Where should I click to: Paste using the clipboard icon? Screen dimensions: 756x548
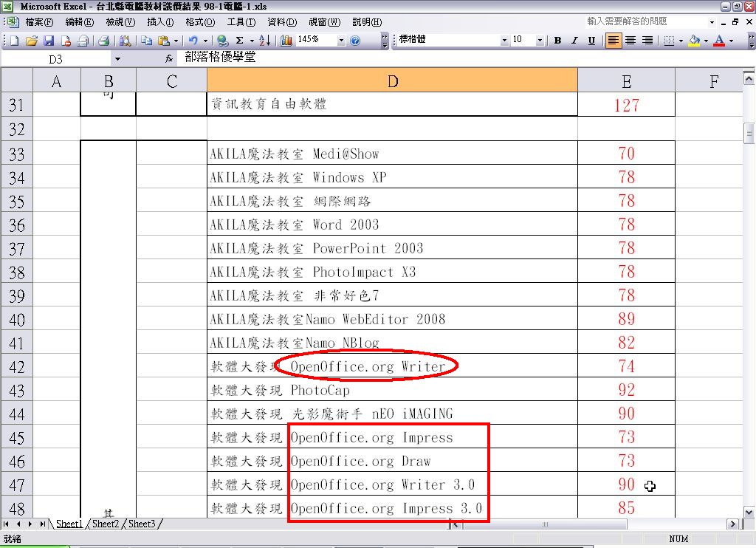click(x=164, y=41)
